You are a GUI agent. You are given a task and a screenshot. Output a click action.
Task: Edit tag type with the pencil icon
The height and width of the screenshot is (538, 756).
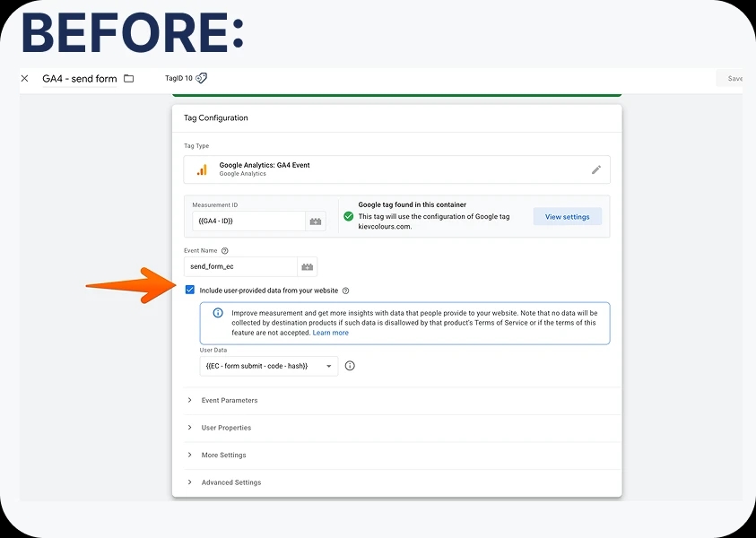pos(596,169)
